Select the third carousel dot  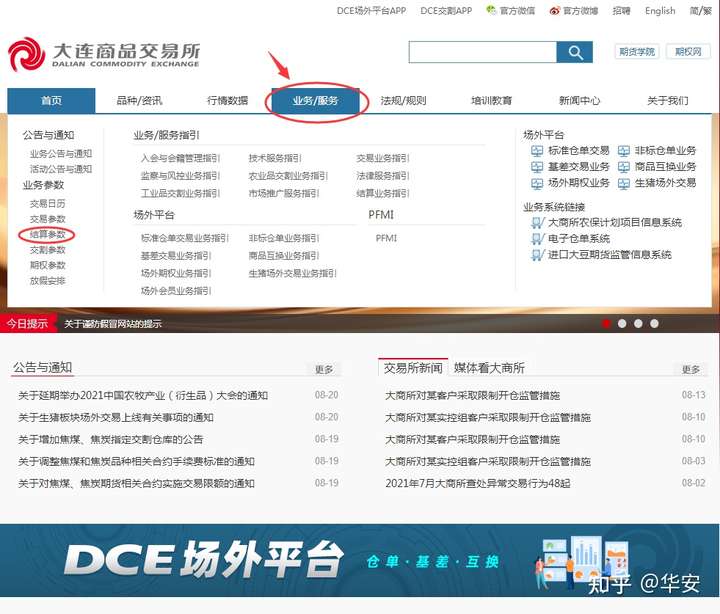point(638,324)
